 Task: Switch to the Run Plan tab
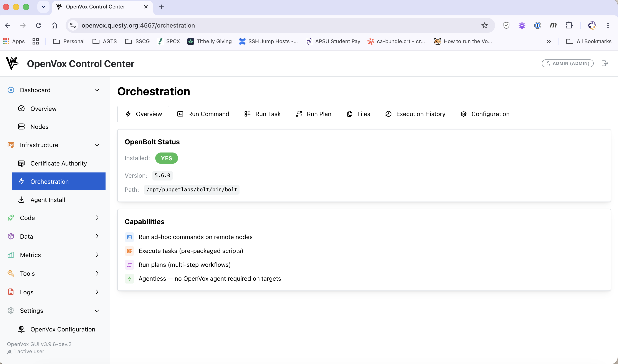coord(314,114)
